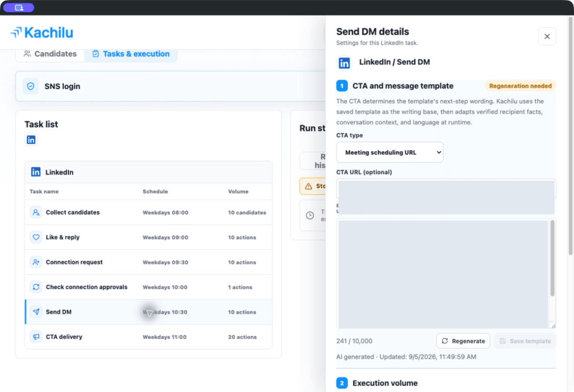Viewport: 574px width, 392px height.
Task: Click inside the message template text area
Action: [443, 274]
